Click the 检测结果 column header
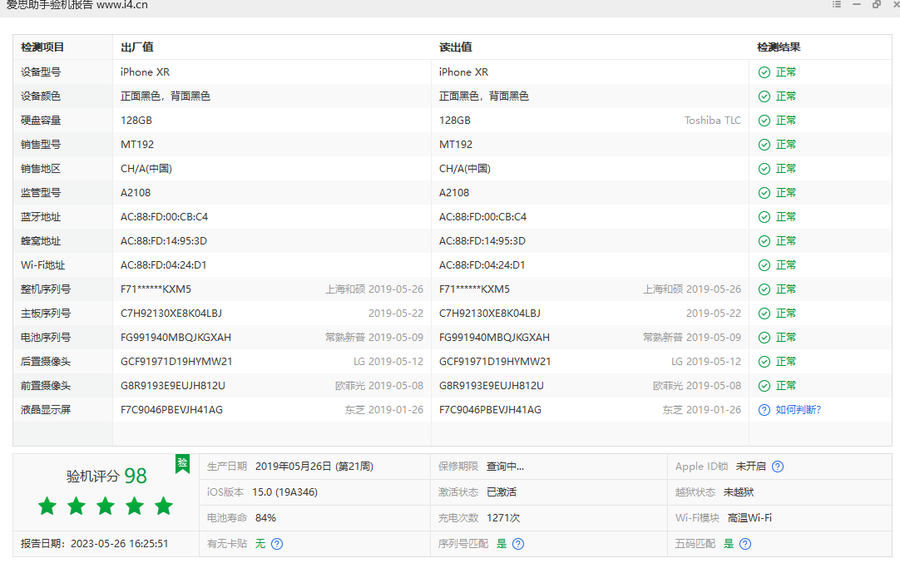 coord(779,47)
